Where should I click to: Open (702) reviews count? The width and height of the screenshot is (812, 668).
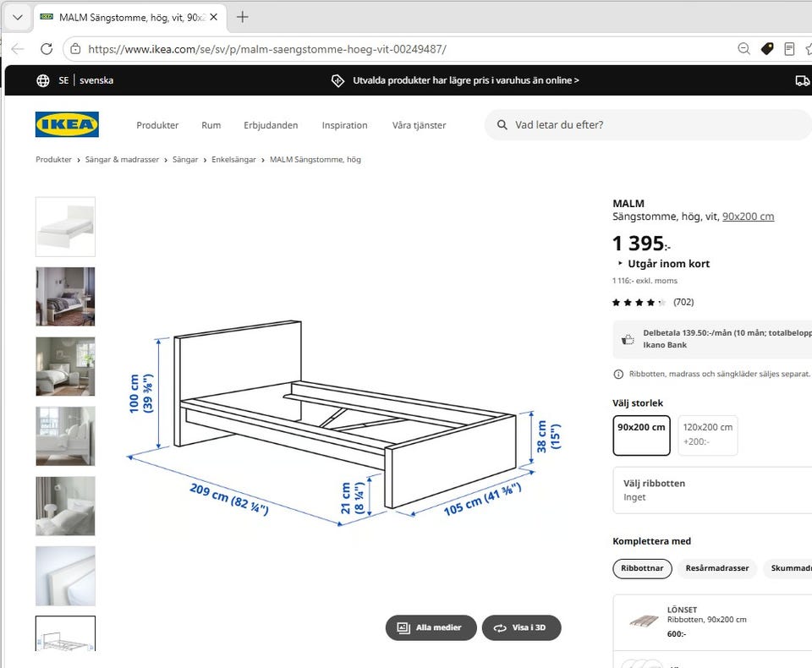point(683,302)
